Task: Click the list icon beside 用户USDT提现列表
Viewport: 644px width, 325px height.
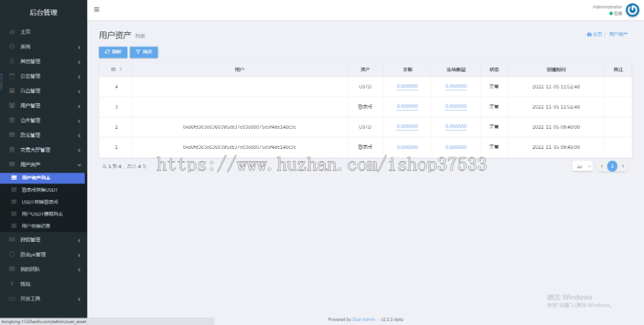Action: click(x=14, y=213)
